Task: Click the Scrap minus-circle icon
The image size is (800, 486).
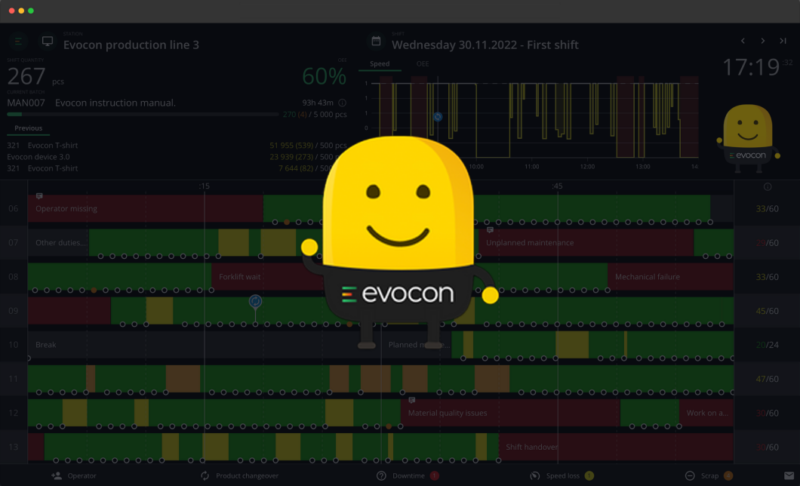Action: pos(690,476)
